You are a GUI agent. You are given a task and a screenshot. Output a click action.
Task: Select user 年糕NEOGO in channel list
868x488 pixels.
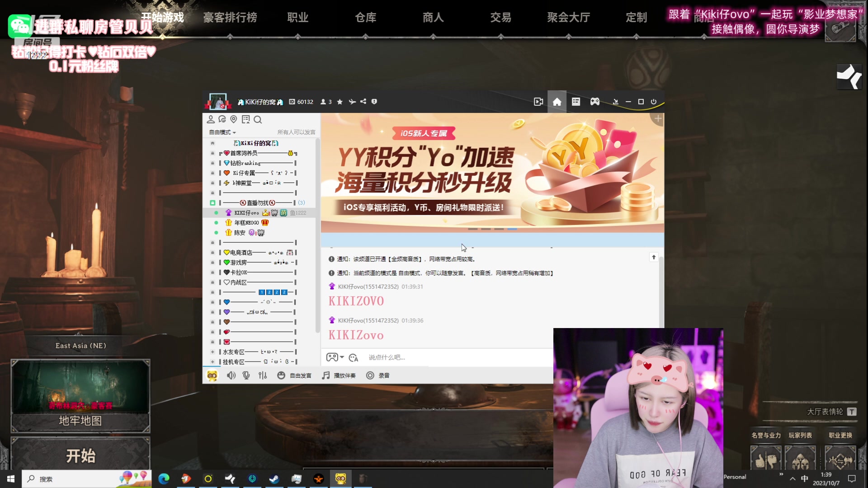click(259, 223)
